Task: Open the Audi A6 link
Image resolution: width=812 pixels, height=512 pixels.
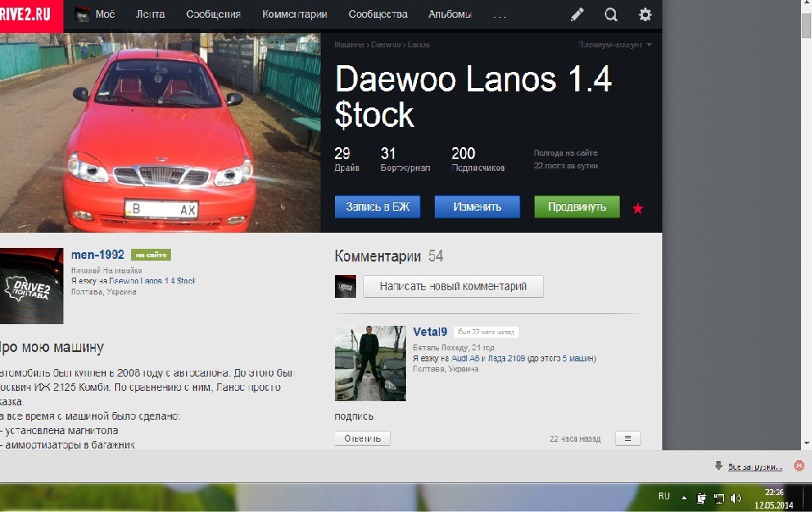Action: point(465,358)
